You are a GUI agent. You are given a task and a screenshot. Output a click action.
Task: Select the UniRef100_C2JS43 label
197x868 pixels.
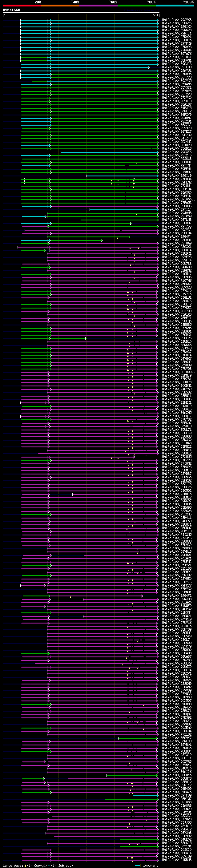click(177, 348)
